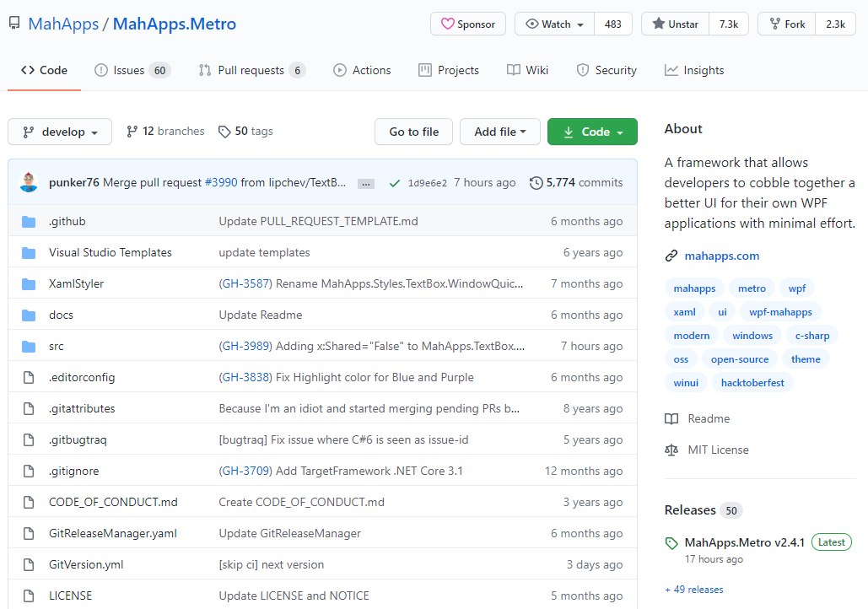The width and height of the screenshot is (868, 609).
Task: Click the CODE_OF_CONDUCT.md file icon
Action: pyautogui.click(x=29, y=503)
